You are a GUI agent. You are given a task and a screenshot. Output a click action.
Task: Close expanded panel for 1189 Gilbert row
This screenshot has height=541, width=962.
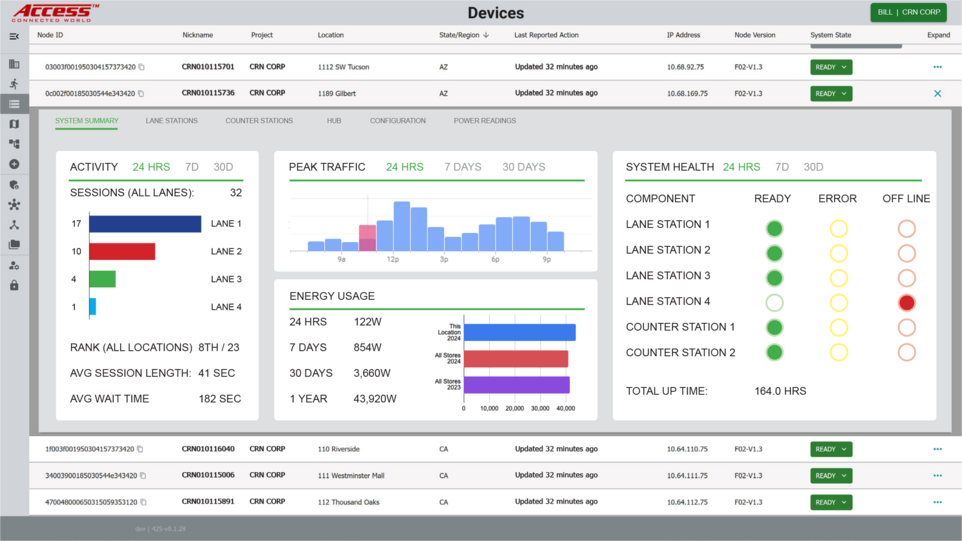pyautogui.click(x=937, y=94)
